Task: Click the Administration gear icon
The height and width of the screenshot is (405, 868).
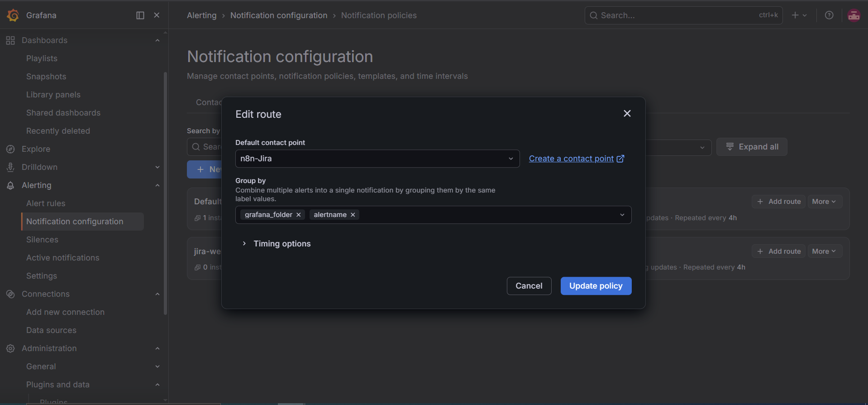Action: [10, 348]
